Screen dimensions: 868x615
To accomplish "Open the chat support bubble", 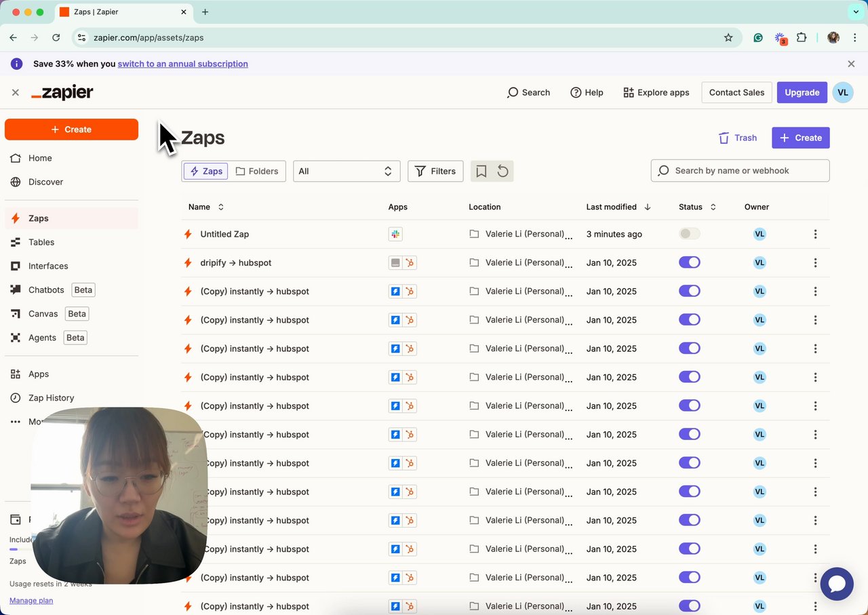I will pos(837,584).
